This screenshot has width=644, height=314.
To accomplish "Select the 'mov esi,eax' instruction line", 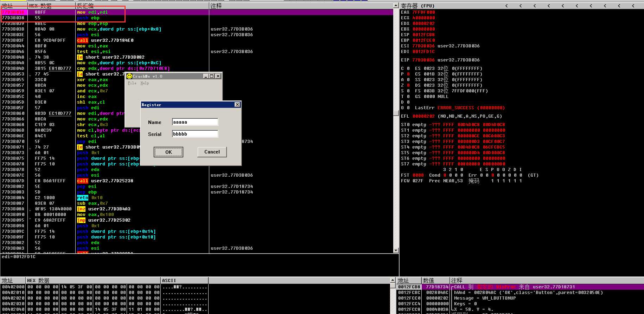I will coord(93,46).
